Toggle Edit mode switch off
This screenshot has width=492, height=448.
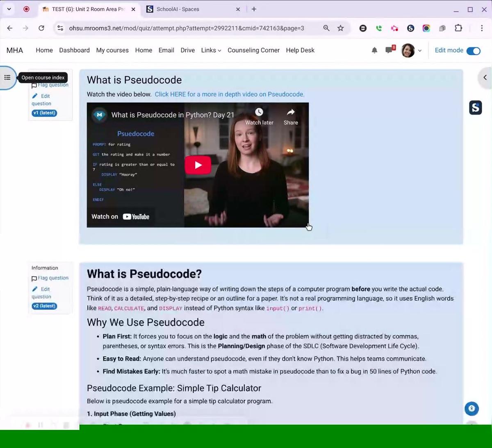[x=473, y=50]
